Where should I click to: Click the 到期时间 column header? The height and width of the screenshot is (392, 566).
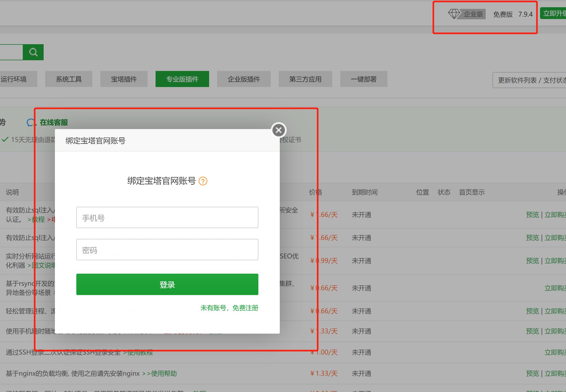(x=365, y=192)
